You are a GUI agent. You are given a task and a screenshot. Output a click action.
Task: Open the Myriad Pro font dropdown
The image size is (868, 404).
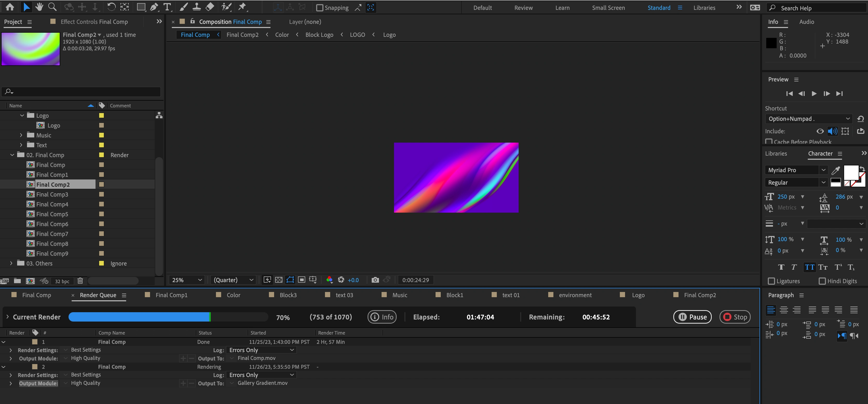pos(824,170)
